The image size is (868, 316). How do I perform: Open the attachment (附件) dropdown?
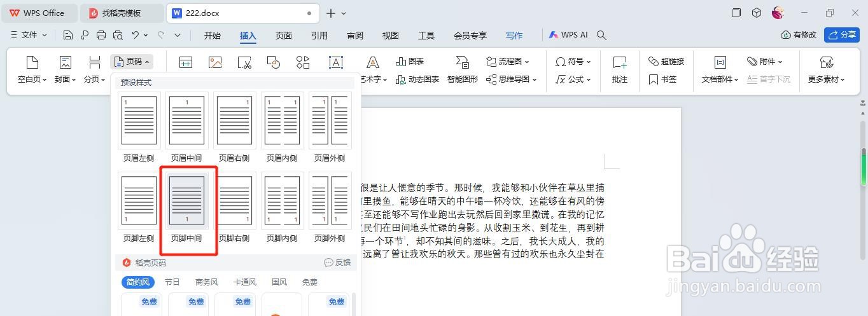click(764, 62)
